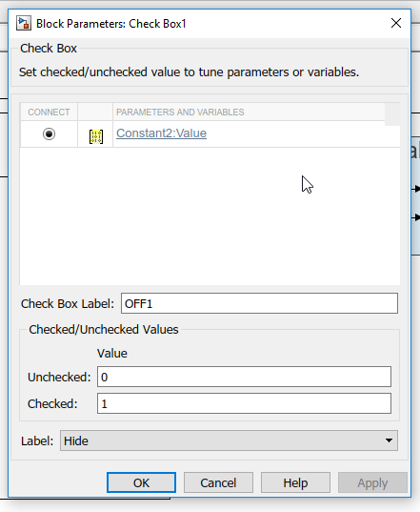Click the lower port arrow behind the dialog
Screen dimensions: 420x512
click(416, 217)
